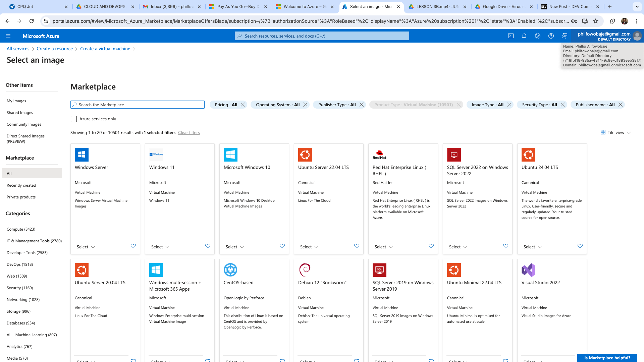Expand Select dropdown for Windows 11
644x362 pixels.
[160, 247]
